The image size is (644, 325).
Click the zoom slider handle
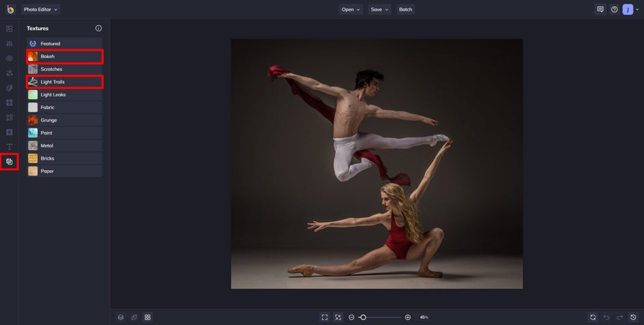coord(363,317)
